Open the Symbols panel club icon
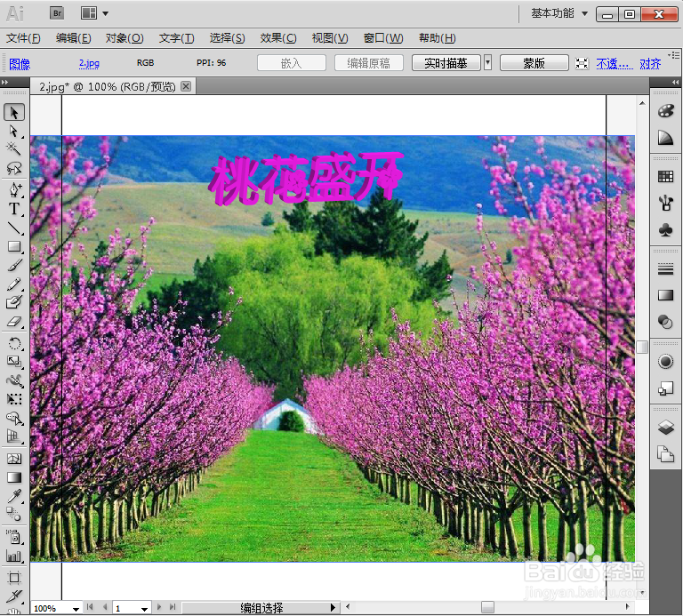The width and height of the screenshot is (683, 616). click(x=665, y=230)
